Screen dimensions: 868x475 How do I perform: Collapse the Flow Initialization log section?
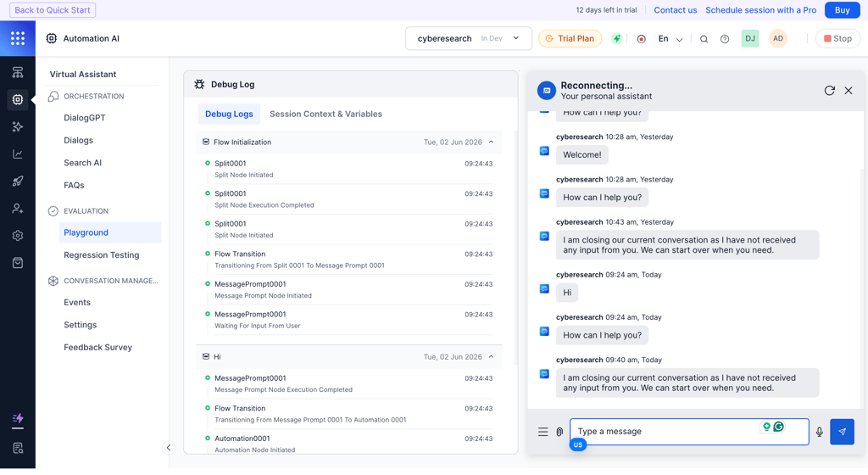[491, 142]
